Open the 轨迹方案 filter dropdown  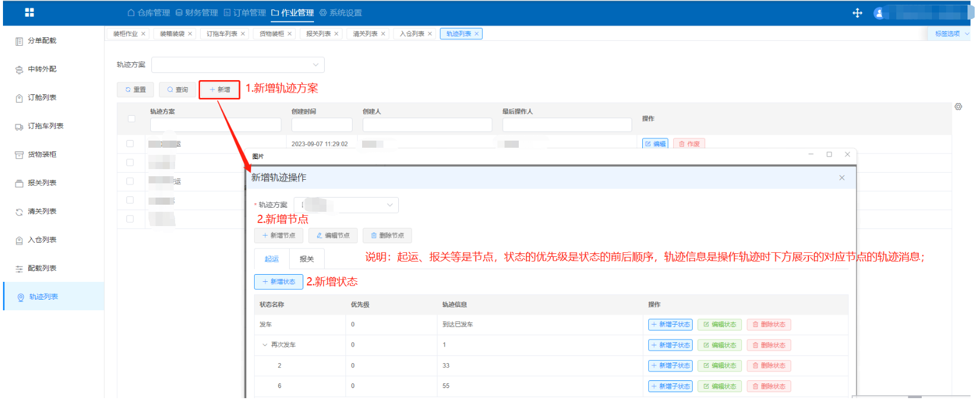click(237, 65)
